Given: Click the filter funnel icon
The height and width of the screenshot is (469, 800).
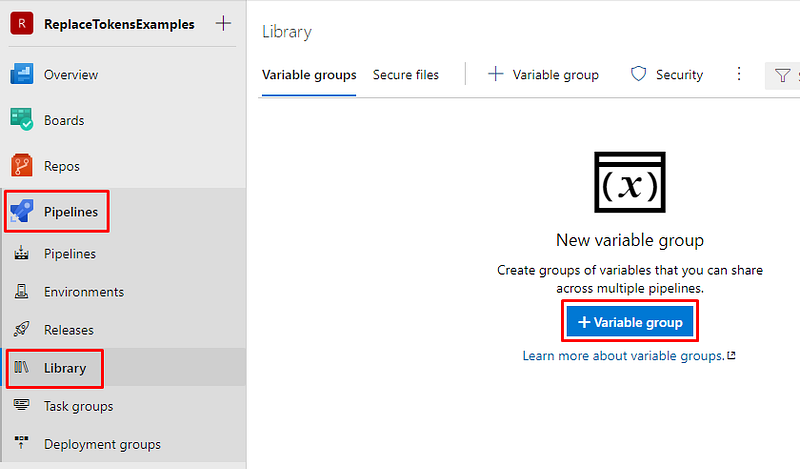Looking at the screenshot, I should tap(782, 75).
